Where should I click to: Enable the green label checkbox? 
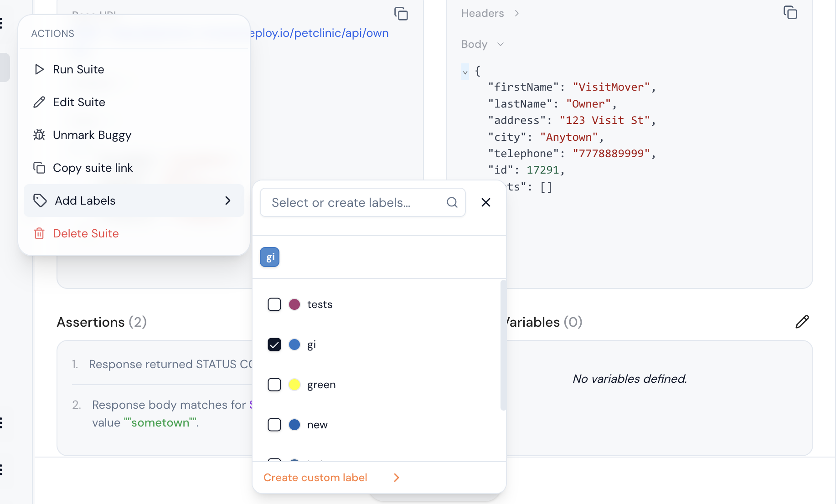pos(274,385)
